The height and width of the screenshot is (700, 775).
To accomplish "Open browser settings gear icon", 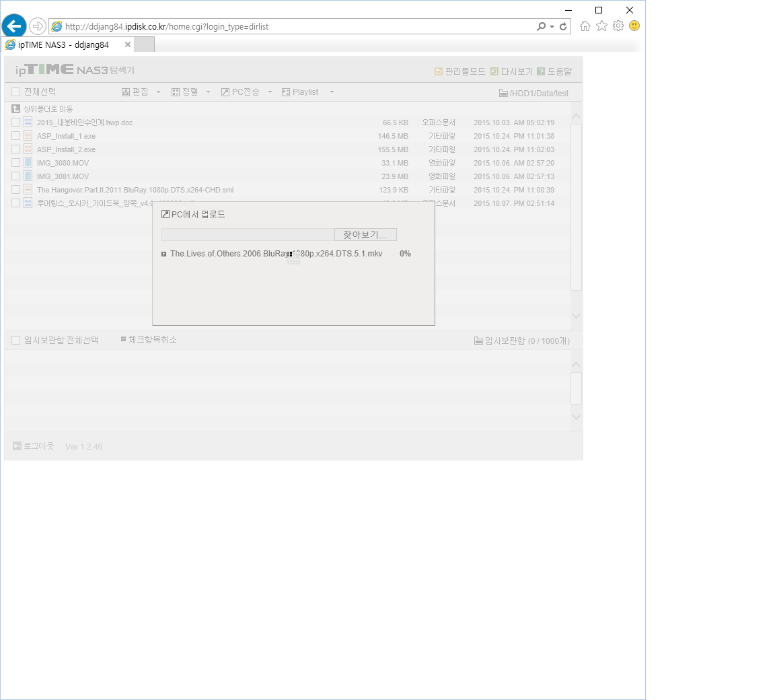I will [618, 26].
